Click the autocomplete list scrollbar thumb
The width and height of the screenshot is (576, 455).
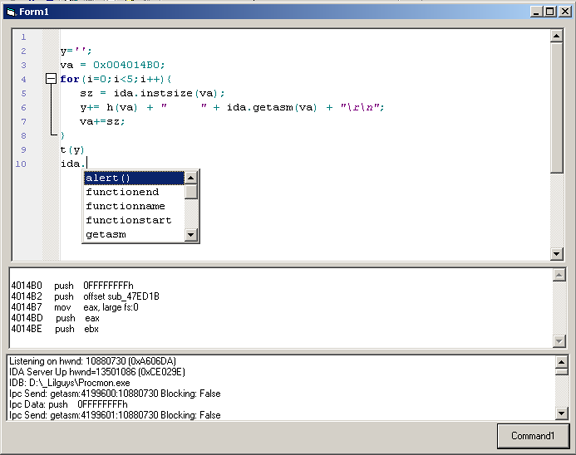(x=191, y=192)
